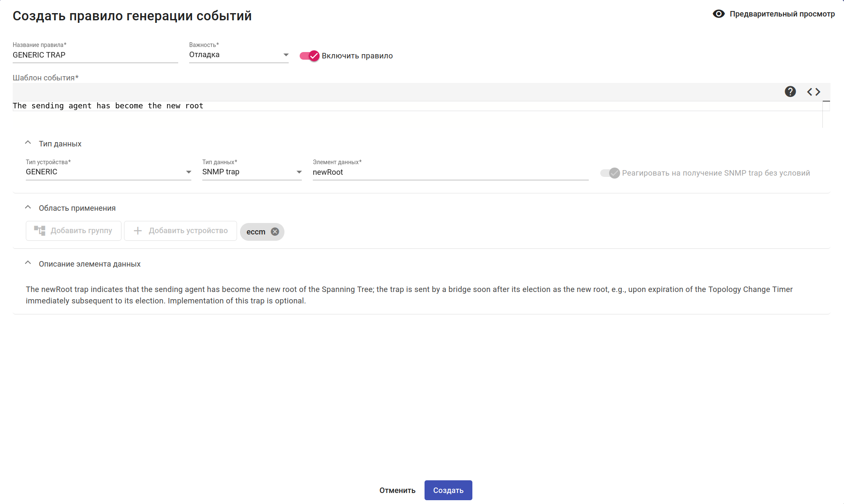Click the eye preview icon
The width and height of the screenshot is (844, 504).
coord(718,14)
